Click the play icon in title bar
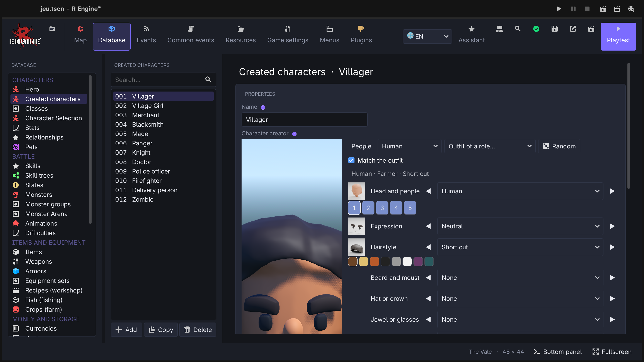This screenshot has height=362, width=644. 559,9
